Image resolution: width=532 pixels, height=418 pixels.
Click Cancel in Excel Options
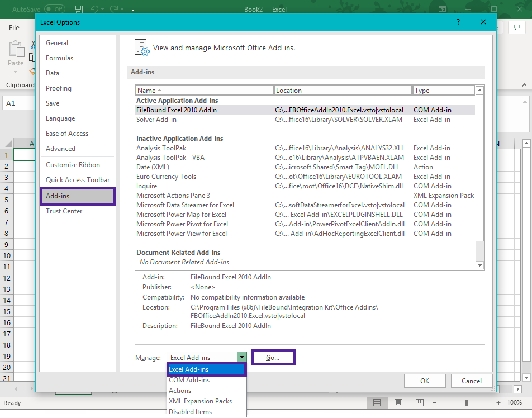(x=471, y=381)
